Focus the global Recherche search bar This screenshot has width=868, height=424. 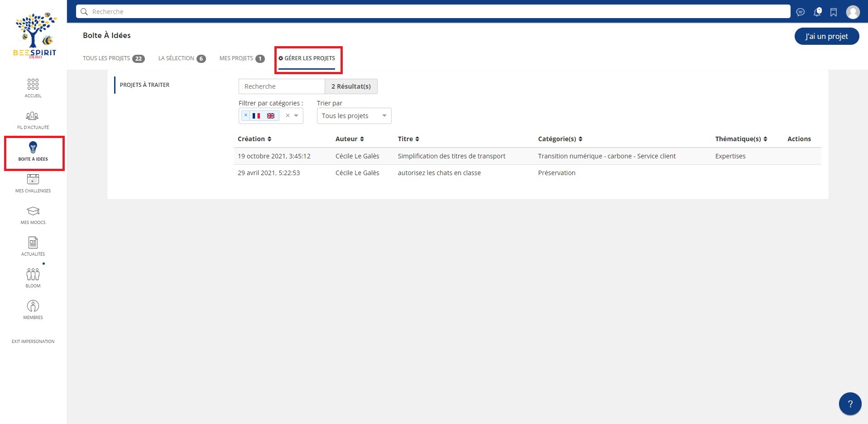tap(433, 12)
